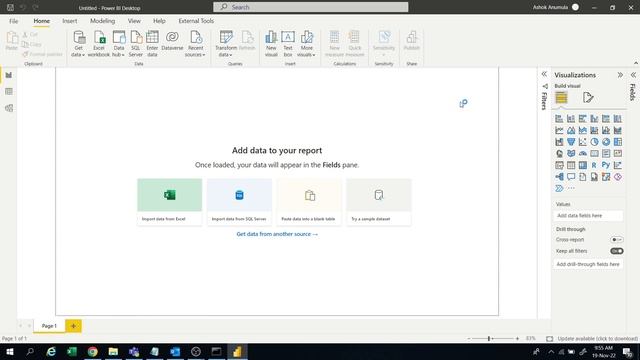Viewport: 640px width, 360px height.
Task: Switch to Model view in left sidebar
Action: [x=9, y=108]
